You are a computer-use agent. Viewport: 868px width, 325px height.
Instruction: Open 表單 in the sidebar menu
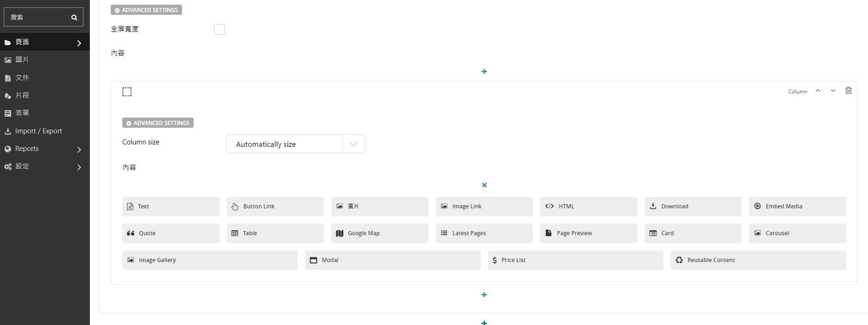(45, 113)
